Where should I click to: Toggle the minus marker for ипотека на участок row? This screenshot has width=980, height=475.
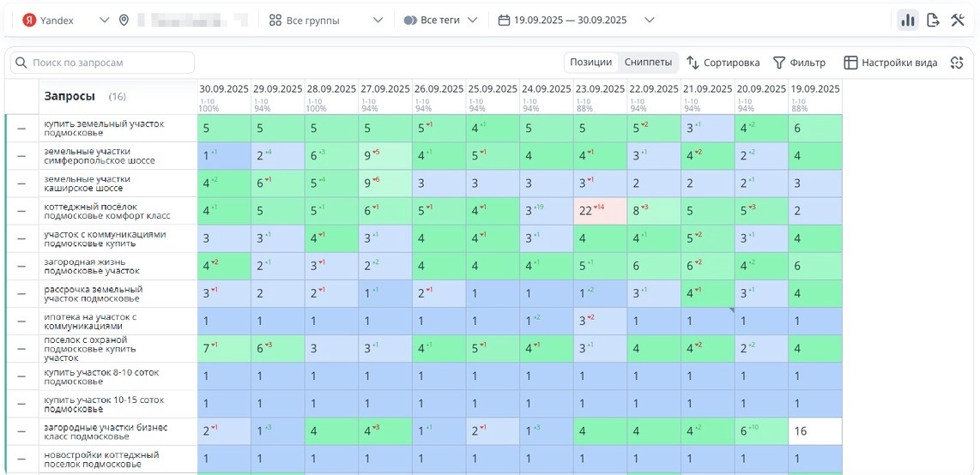click(21, 322)
